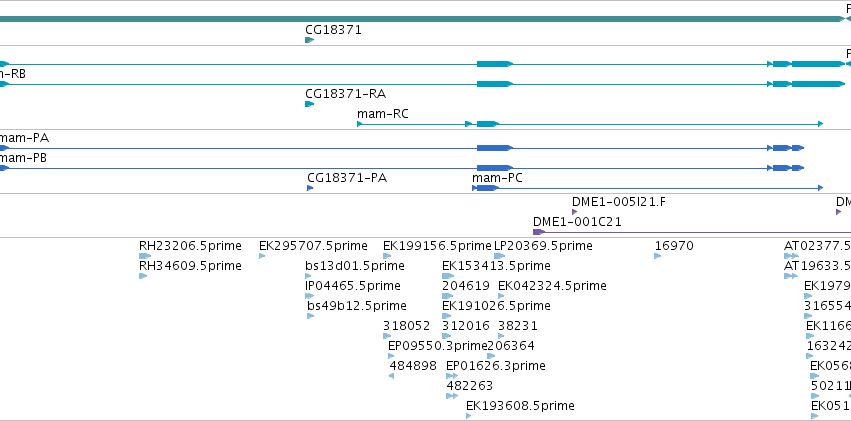Click the LP20369.5prime EST marker
This screenshot has width=851, height=421.
(499, 256)
